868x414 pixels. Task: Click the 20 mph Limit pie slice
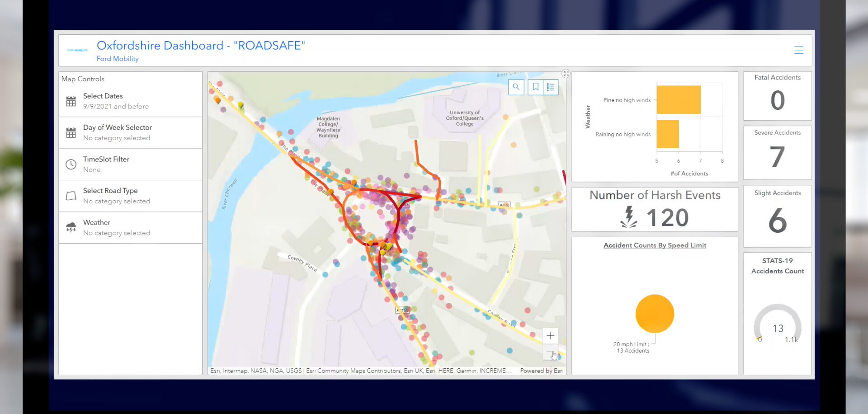[655, 314]
